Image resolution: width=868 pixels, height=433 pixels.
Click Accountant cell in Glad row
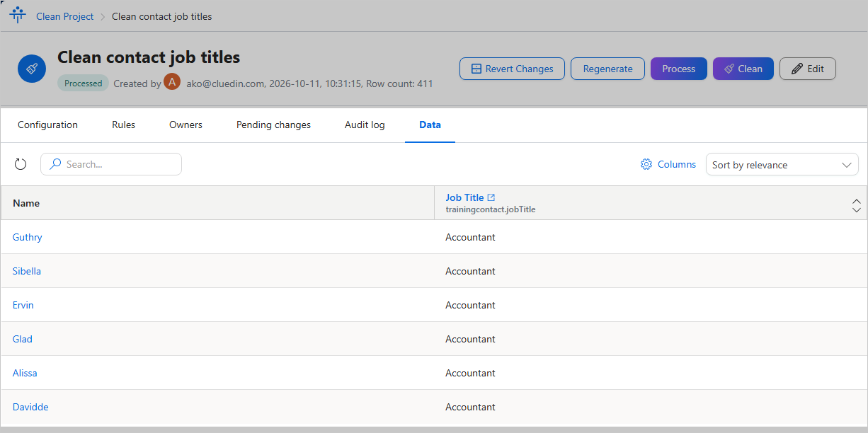coord(470,339)
